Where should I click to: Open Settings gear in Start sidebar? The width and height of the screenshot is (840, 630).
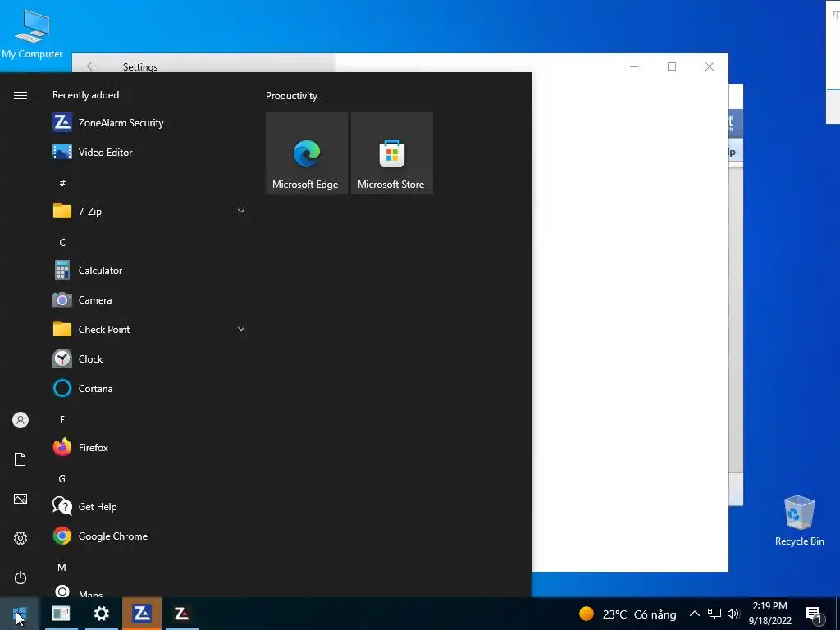click(x=21, y=538)
